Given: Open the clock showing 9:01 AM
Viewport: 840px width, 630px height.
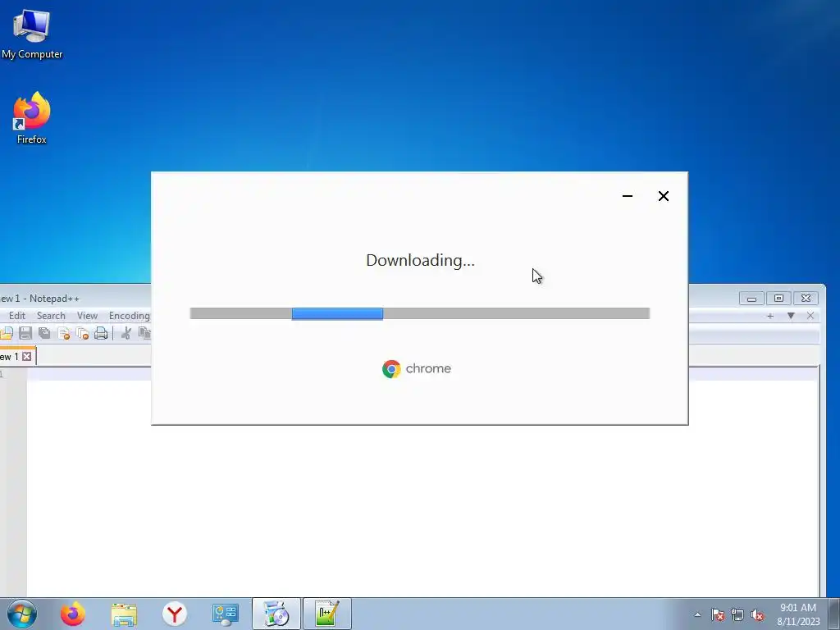Looking at the screenshot, I should coord(798,614).
